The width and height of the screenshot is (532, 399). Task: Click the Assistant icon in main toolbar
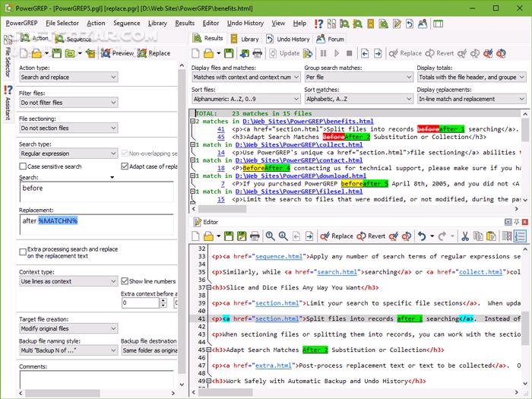(318, 24)
